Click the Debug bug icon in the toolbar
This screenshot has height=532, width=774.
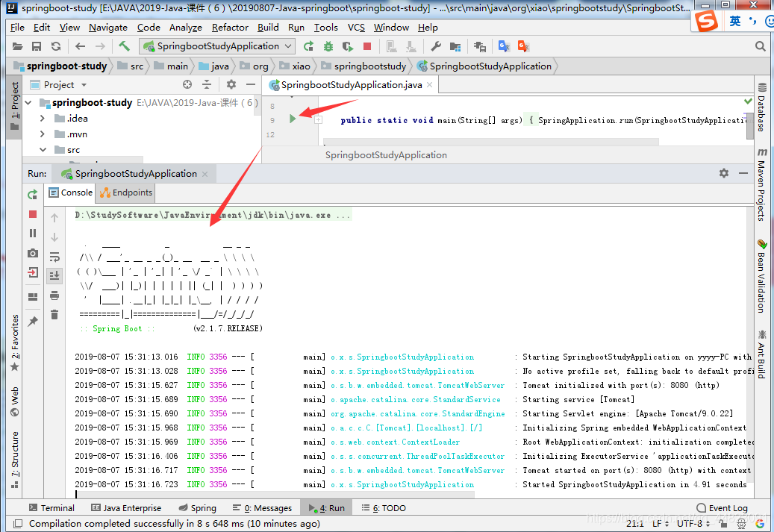tap(328, 46)
